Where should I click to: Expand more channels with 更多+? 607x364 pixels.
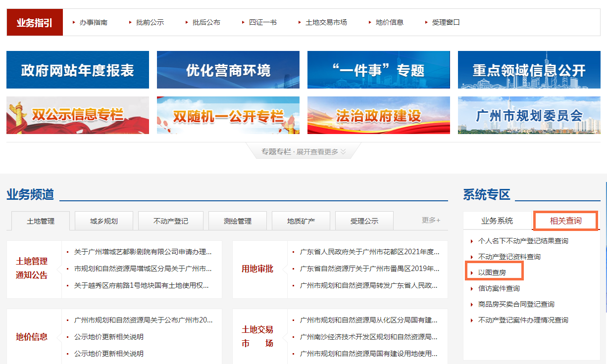(431, 220)
